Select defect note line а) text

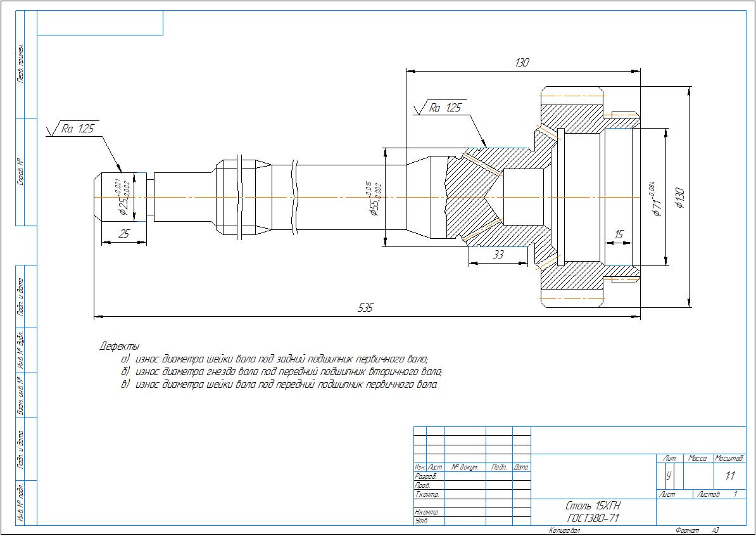pos(275,359)
